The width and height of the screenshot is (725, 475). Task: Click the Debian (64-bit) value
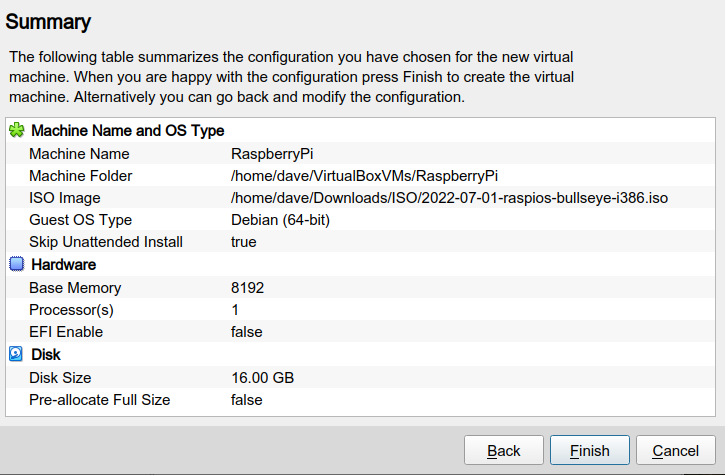(x=280, y=220)
